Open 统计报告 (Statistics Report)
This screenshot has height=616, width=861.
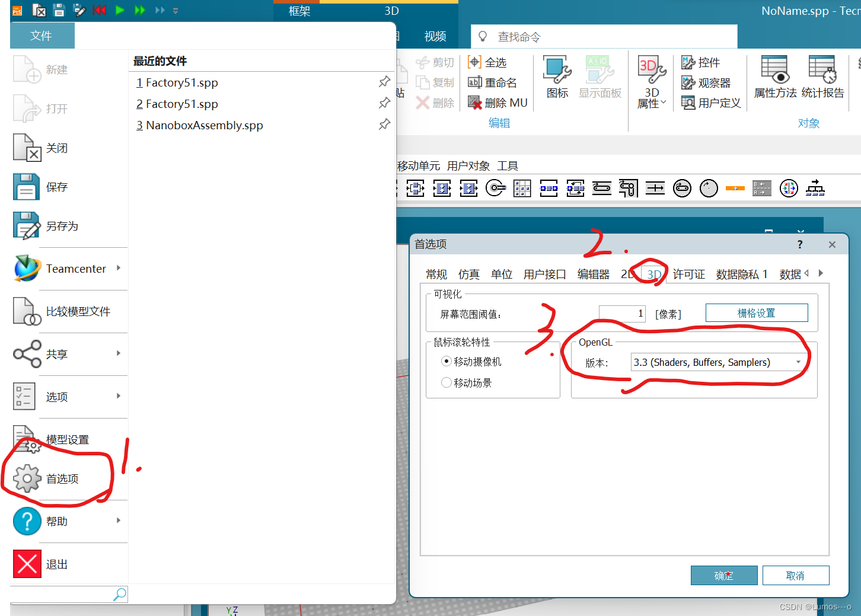823,77
